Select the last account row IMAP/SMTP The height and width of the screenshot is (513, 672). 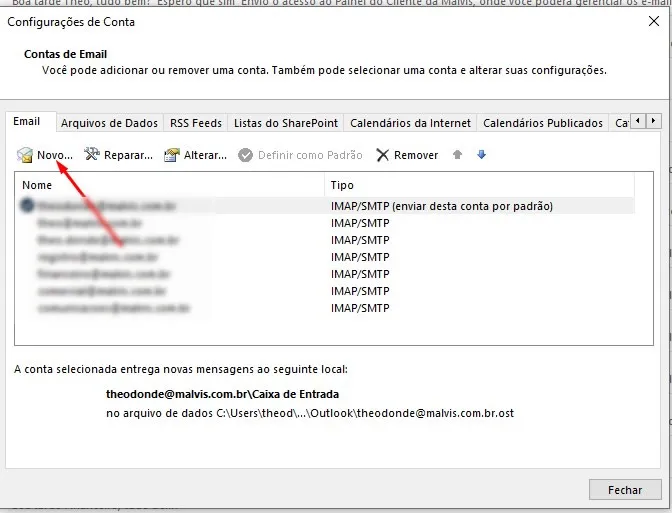(327, 308)
